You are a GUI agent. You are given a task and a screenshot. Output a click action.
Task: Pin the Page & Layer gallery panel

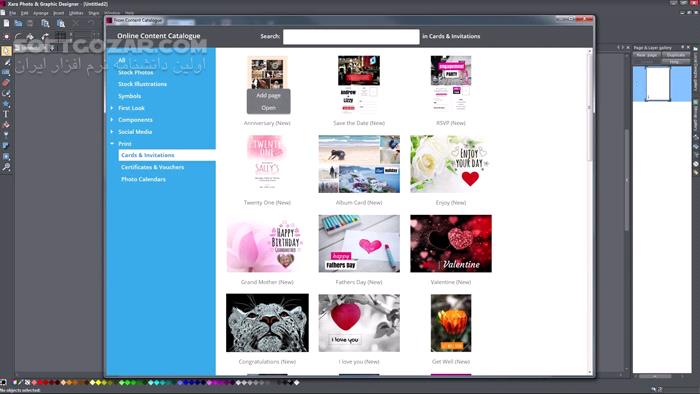(x=682, y=47)
